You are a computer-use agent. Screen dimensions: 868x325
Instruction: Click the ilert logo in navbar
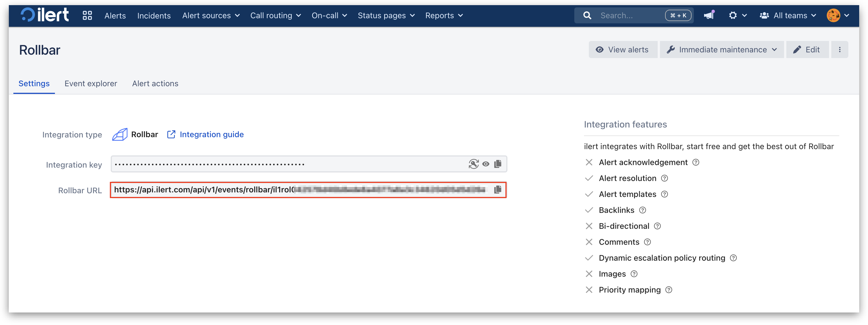coord(44,15)
